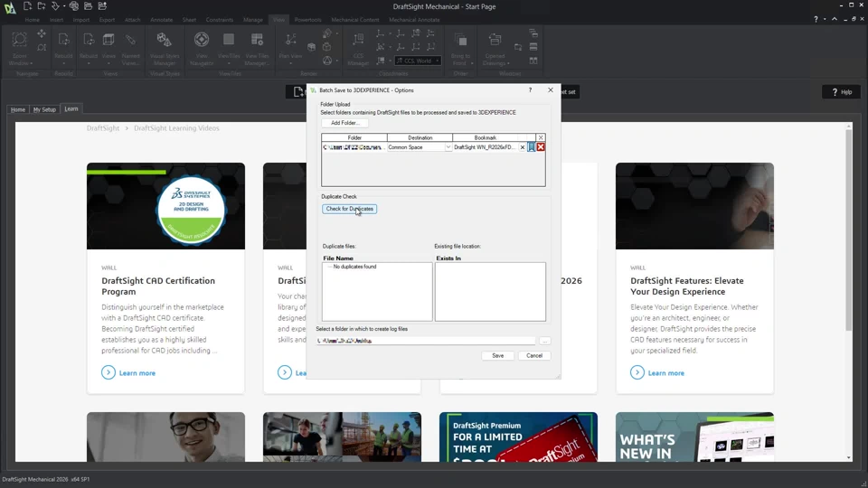The image size is (868, 488).
Task: Switch to the My Setup tab
Action: coord(44,109)
